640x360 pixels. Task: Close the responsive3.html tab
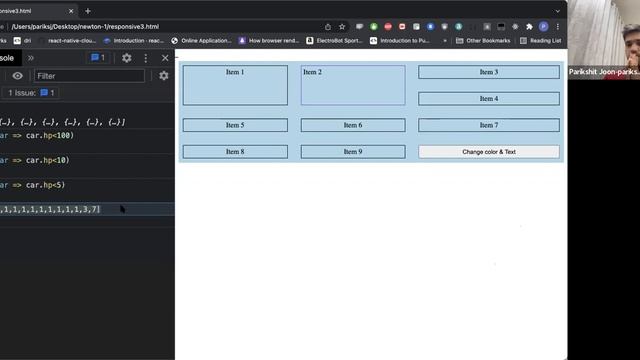[x=71, y=11]
